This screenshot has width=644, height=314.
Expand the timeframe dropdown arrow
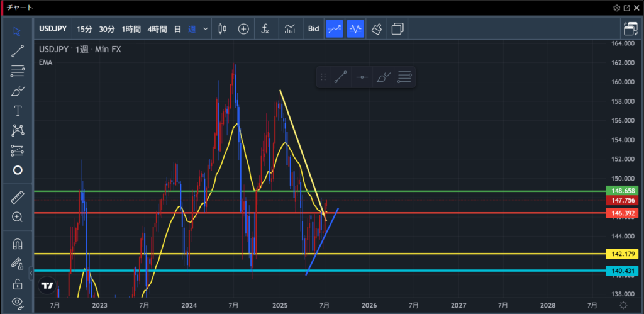click(206, 29)
